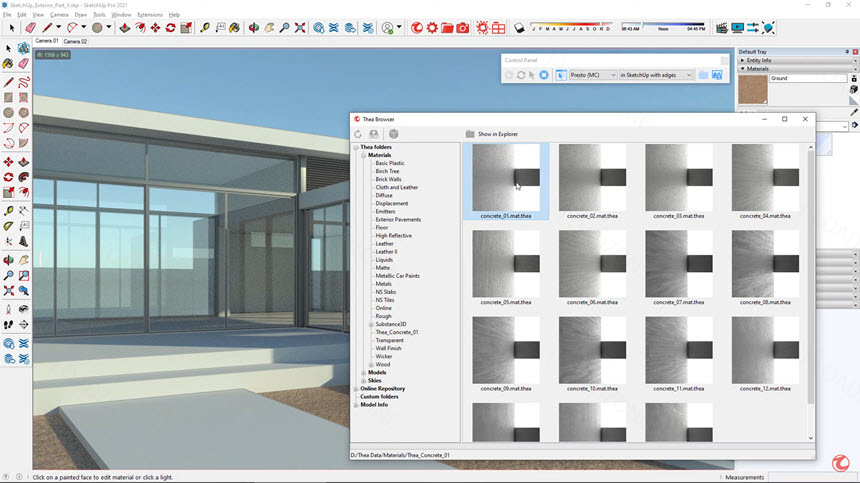Select the Follow Me tool in left toolbar

(x=24, y=177)
